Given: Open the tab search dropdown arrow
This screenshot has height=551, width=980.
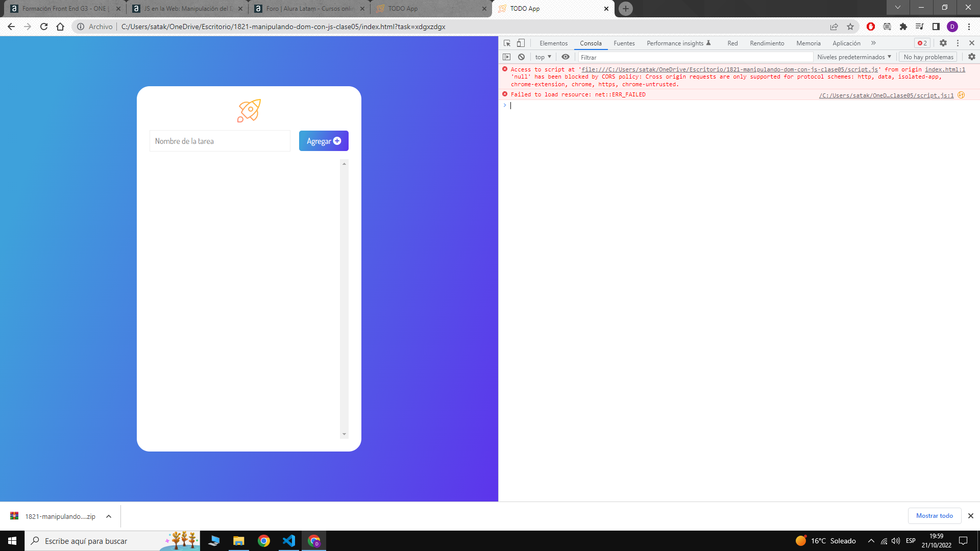Looking at the screenshot, I should pos(898,8).
